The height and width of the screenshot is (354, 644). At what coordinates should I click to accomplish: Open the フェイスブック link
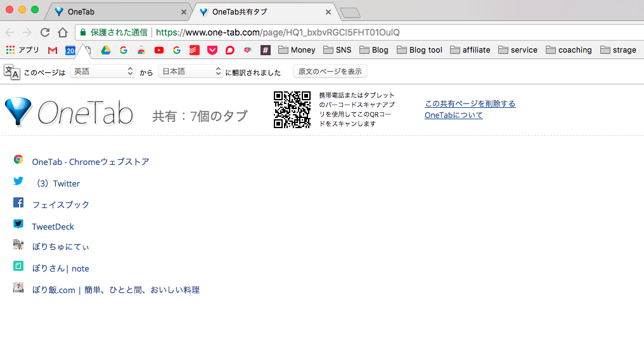pyautogui.click(x=60, y=205)
